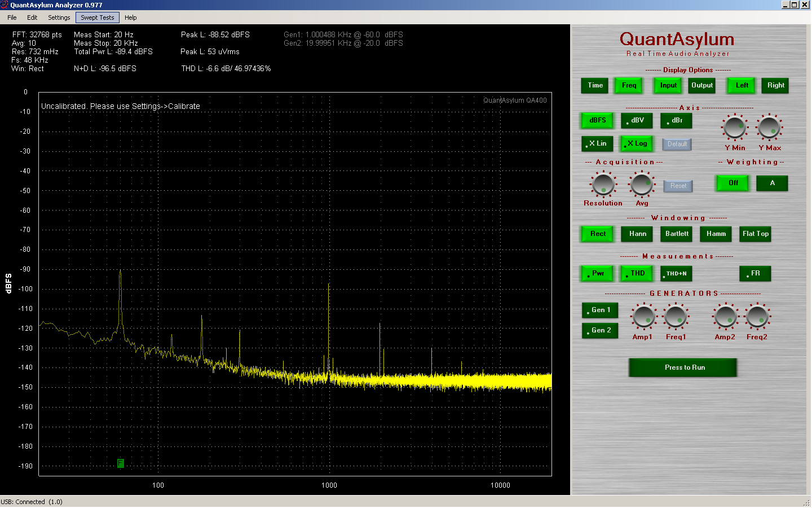Click the green F fundamental marker
The image size is (812, 508).
coord(120,463)
